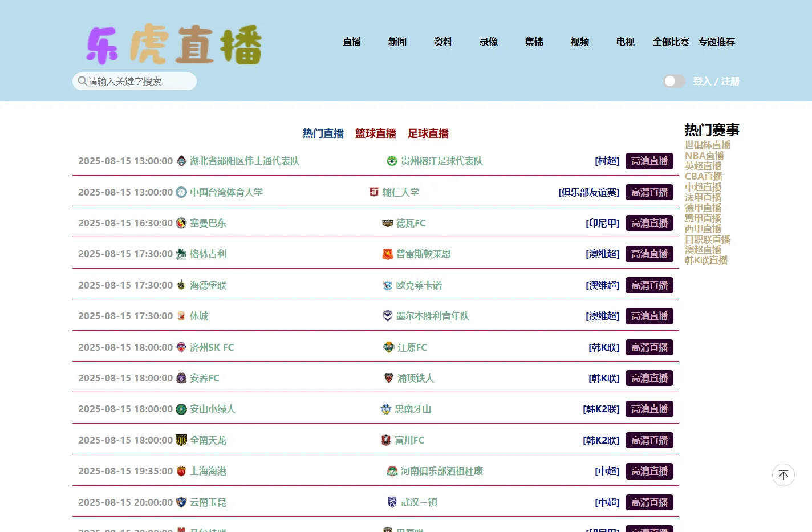Click the 欧克莱卡诺 team badge
Image resolution: width=812 pixels, height=532 pixels.
click(388, 285)
